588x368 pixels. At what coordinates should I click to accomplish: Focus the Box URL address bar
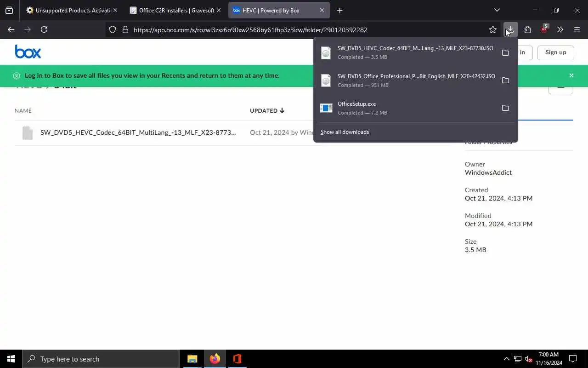(x=303, y=29)
